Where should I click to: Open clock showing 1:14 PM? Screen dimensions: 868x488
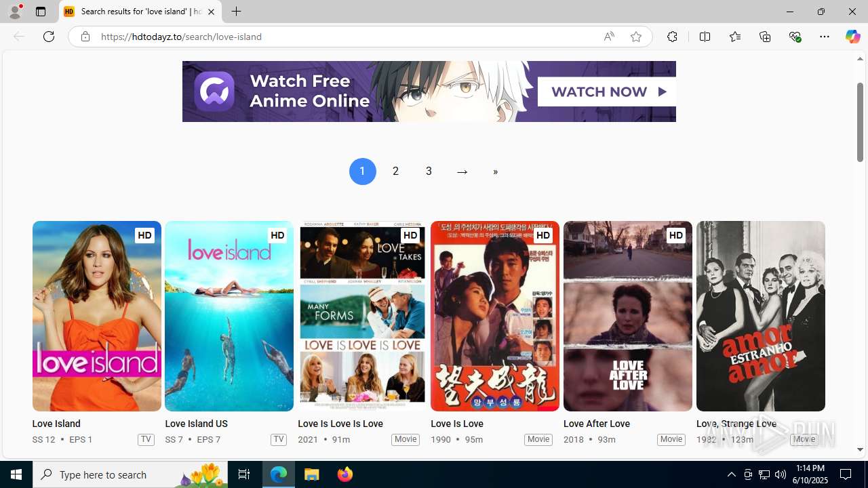pyautogui.click(x=809, y=474)
